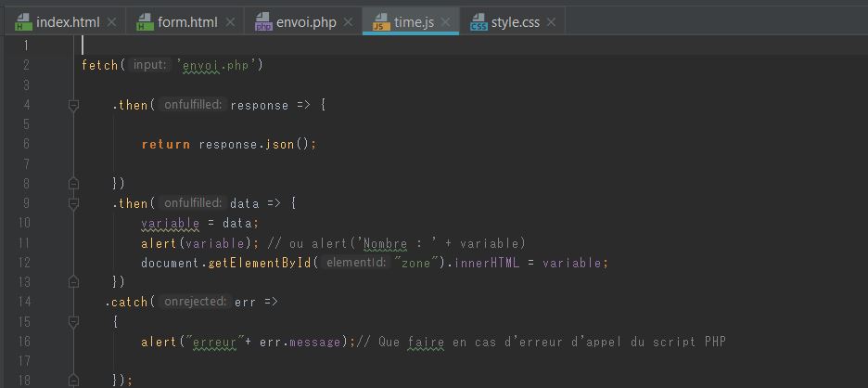Collapse the code block starting at line 4
The width and height of the screenshot is (868, 388).
point(73,106)
